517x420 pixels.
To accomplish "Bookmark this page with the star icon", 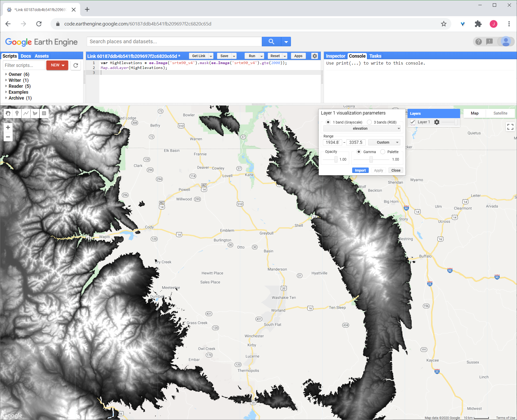I will click(444, 24).
